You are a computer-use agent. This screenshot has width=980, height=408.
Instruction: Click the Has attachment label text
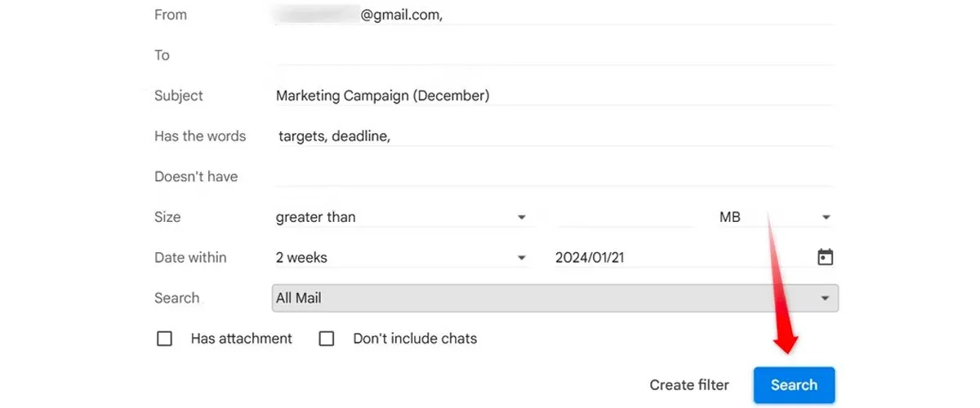[x=241, y=339]
